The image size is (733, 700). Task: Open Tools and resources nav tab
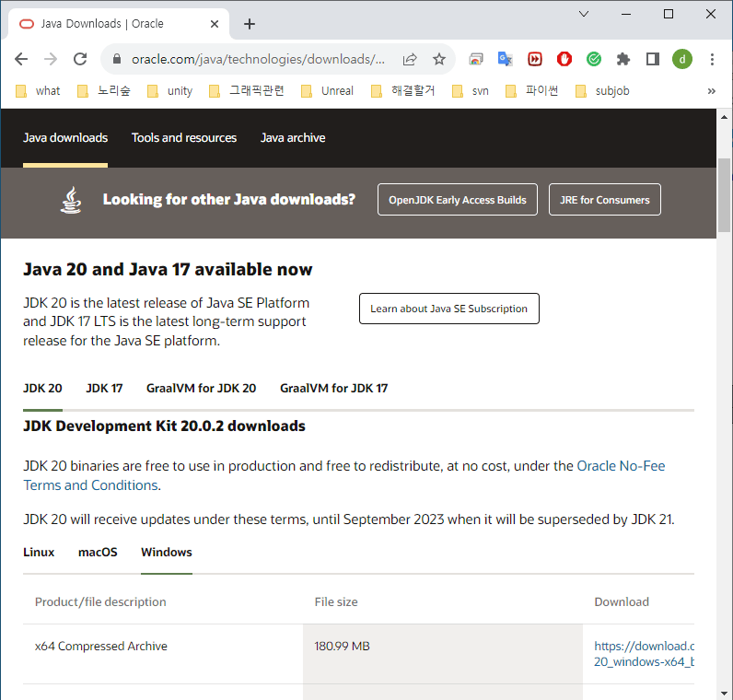pyautogui.click(x=184, y=137)
